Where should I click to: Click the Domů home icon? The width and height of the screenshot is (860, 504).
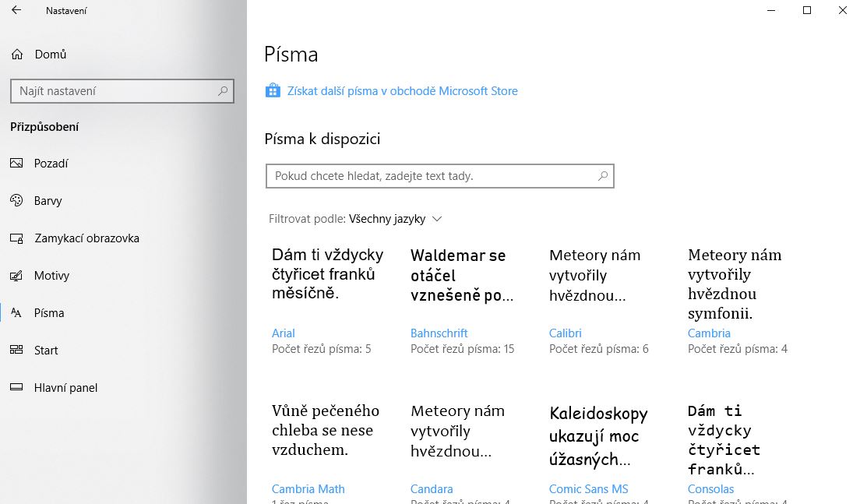pyautogui.click(x=17, y=55)
